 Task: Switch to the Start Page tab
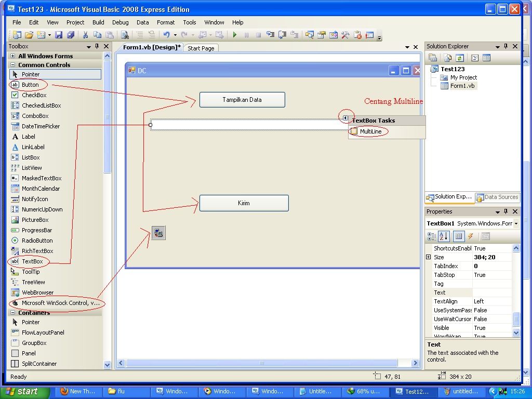point(201,48)
